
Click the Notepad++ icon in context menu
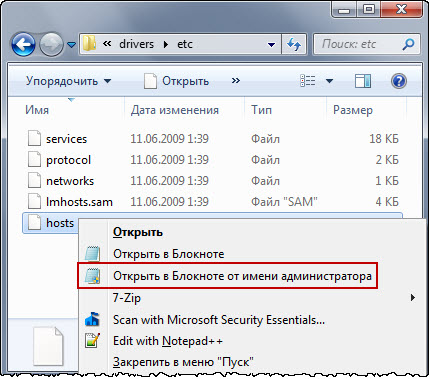coord(92,340)
